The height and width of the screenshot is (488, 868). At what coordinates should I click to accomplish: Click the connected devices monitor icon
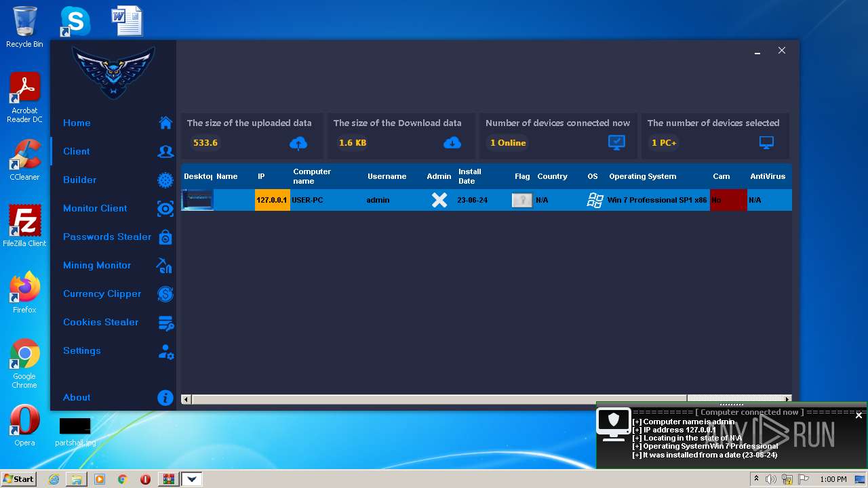click(x=616, y=143)
